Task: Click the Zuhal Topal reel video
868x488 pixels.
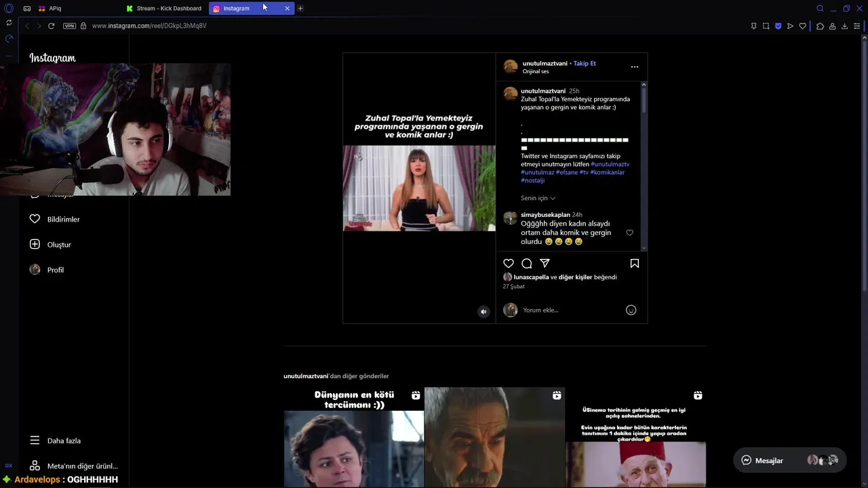Action: (419, 188)
